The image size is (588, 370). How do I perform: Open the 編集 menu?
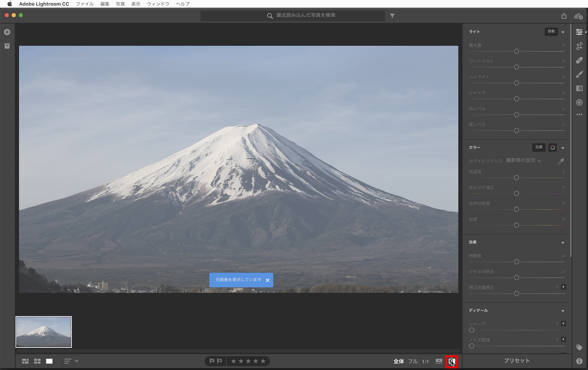point(105,4)
